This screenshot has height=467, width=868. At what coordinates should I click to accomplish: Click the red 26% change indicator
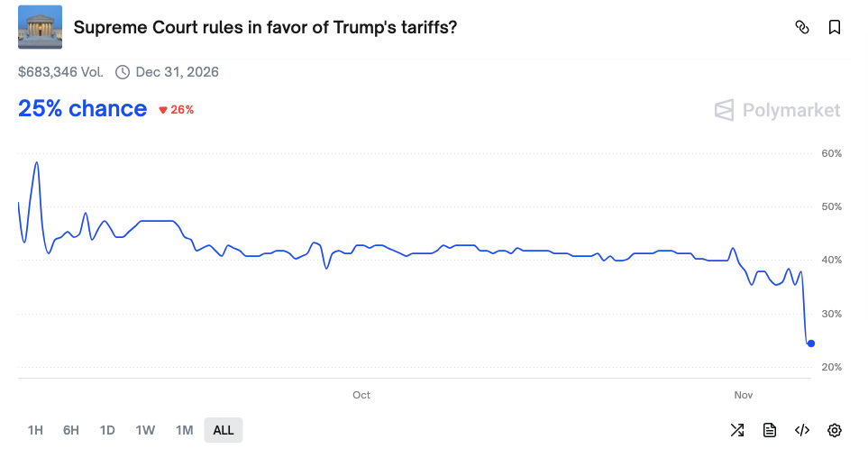tap(177, 110)
